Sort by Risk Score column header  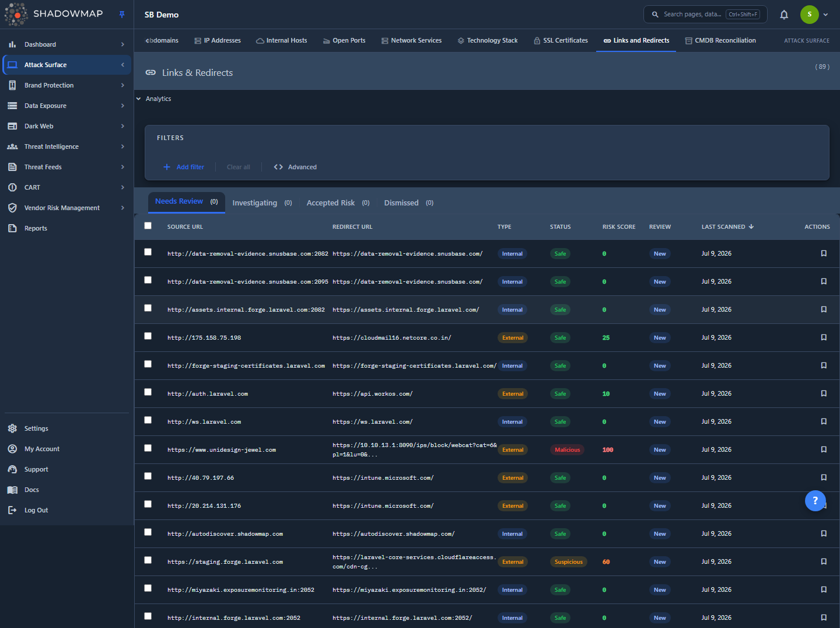pyautogui.click(x=619, y=226)
